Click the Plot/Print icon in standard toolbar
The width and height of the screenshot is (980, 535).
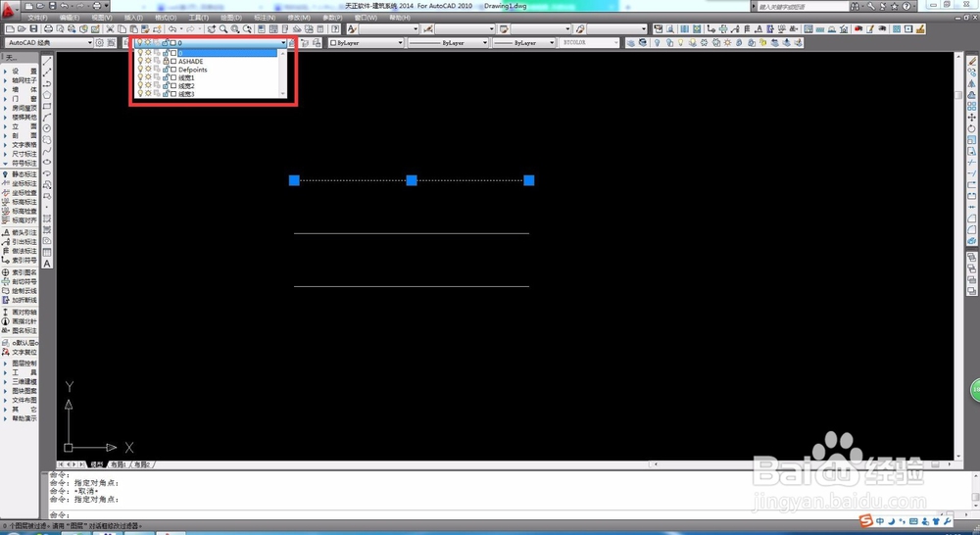pyautogui.click(x=48, y=29)
